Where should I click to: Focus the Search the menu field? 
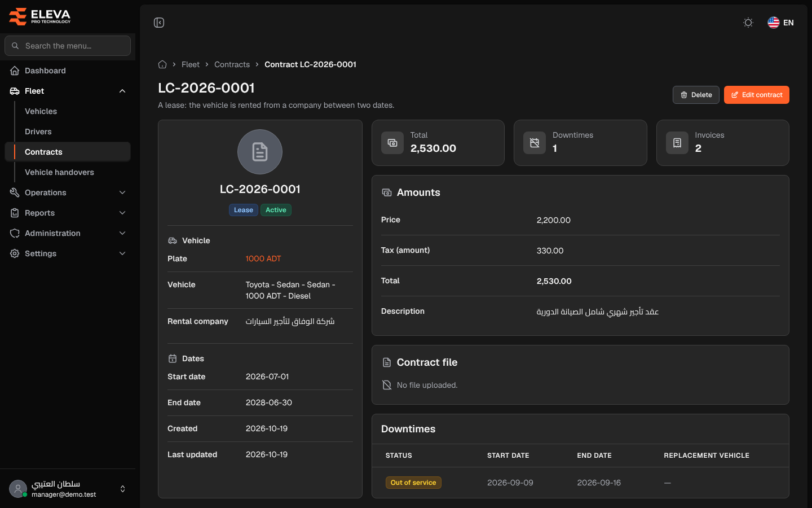coord(68,46)
